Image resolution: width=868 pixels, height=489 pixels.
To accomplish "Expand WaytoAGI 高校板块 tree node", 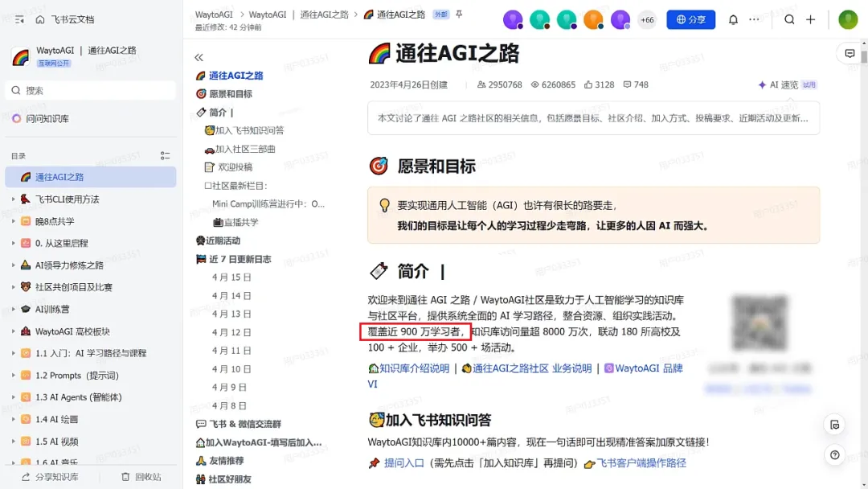I will point(14,331).
